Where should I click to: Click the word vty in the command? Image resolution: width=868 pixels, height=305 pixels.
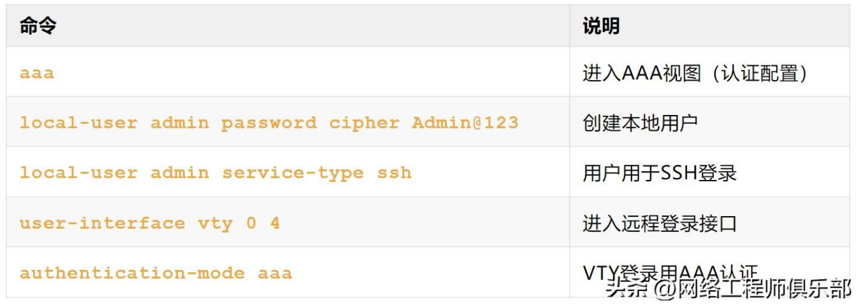[215, 224]
